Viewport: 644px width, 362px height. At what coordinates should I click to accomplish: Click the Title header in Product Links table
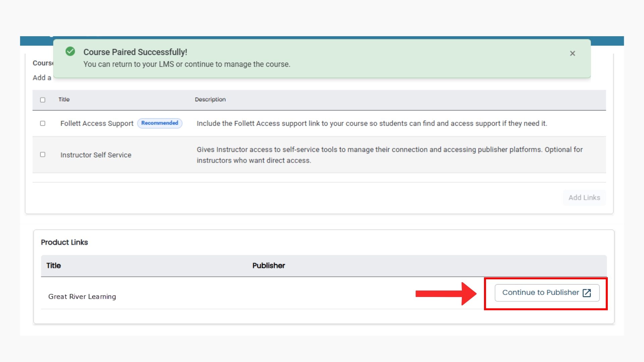[53, 265]
